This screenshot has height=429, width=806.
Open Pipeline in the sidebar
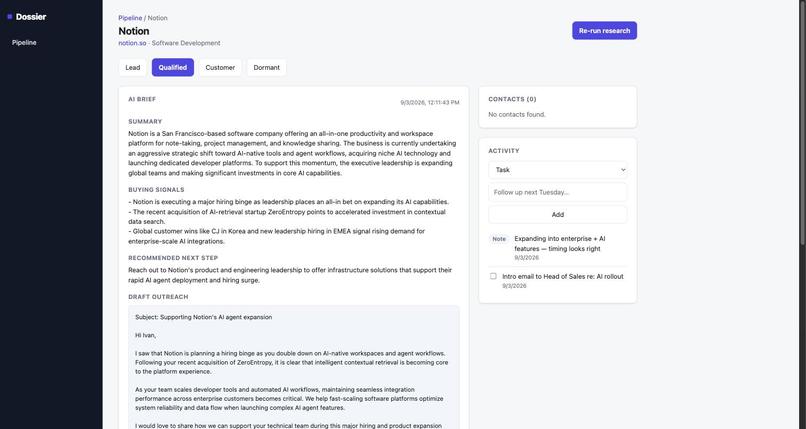tap(24, 43)
